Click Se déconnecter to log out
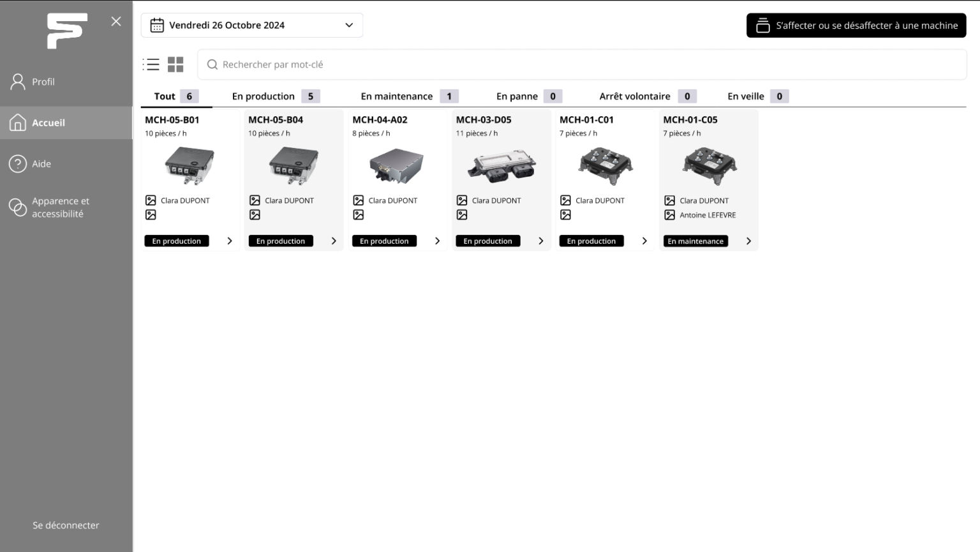The width and height of the screenshot is (980, 552). click(x=66, y=525)
